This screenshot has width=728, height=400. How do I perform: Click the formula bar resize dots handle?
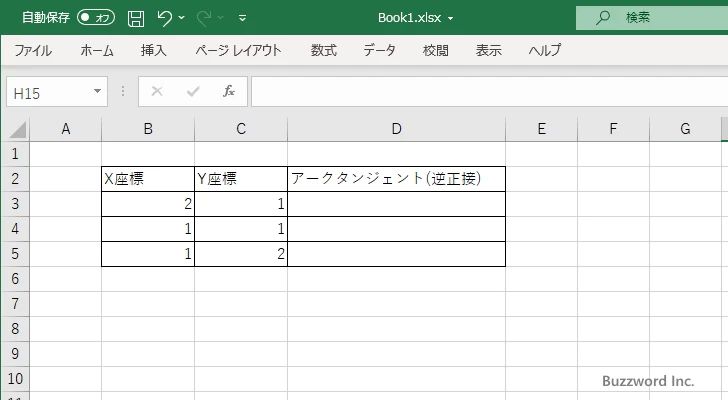pos(123,91)
